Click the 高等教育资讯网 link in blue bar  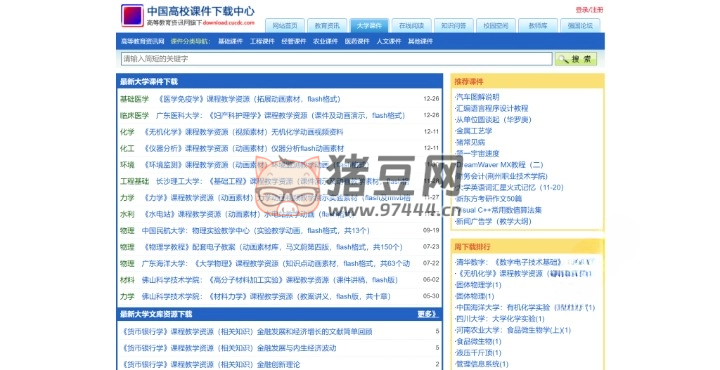[x=142, y=41]
